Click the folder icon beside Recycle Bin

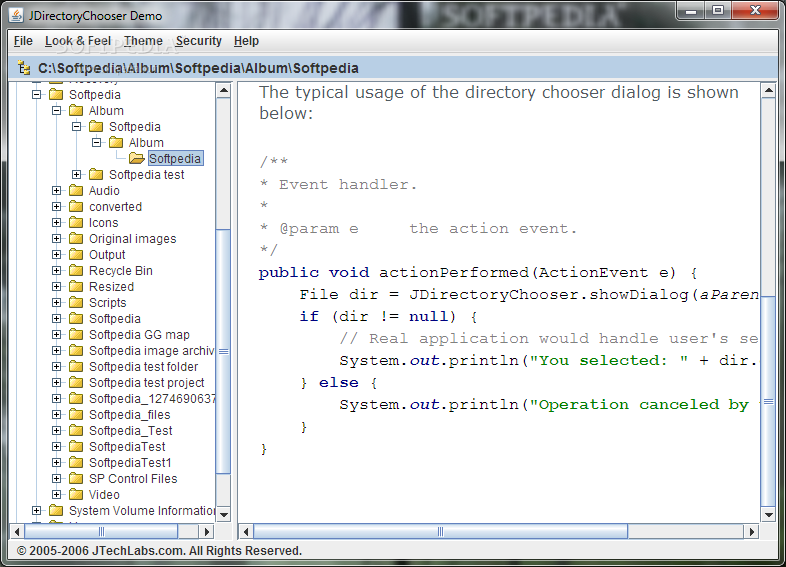76,271
